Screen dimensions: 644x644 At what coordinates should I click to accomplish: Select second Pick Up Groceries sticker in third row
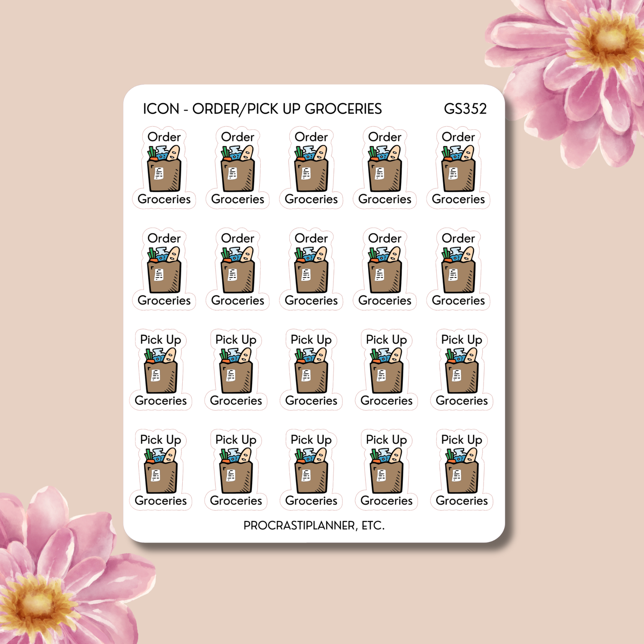(x=236, y=369)
